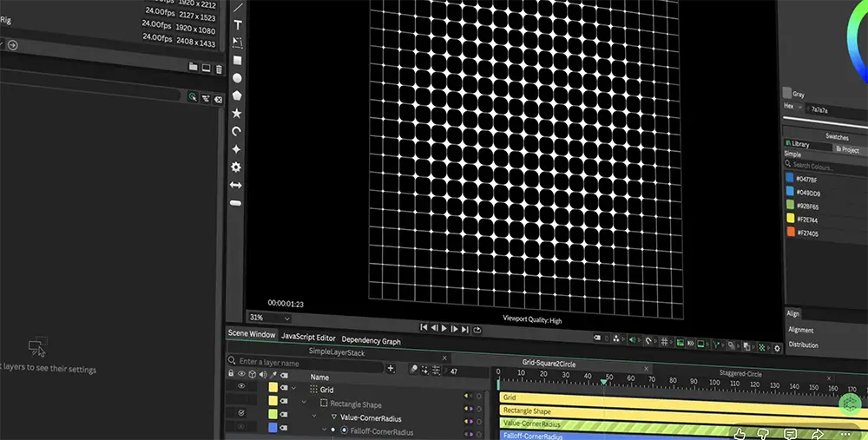Viewport: 868px width, 440px height.
Task: Switch to the Scene Window tab
Action: click(x=252, y=334)
